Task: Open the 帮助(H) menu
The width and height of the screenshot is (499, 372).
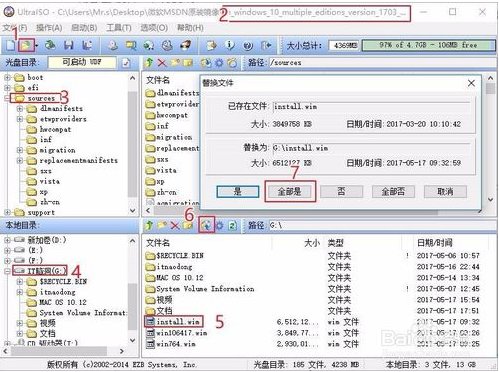Action: [190, 28]
